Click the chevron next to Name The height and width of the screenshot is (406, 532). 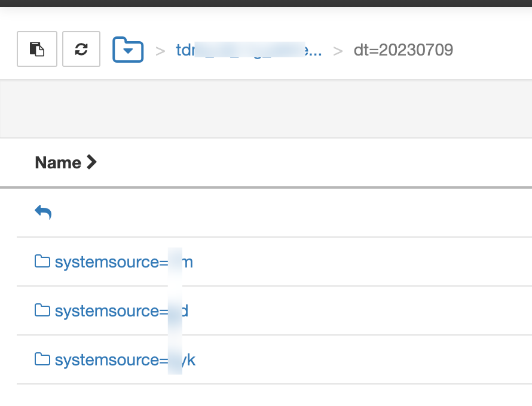point(91,162)
